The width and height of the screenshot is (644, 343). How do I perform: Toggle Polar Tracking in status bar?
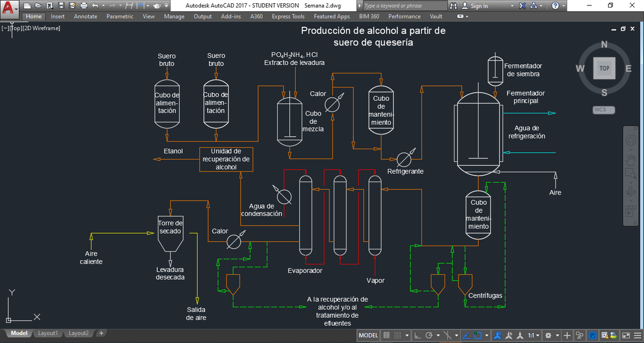tap(429, 335)
